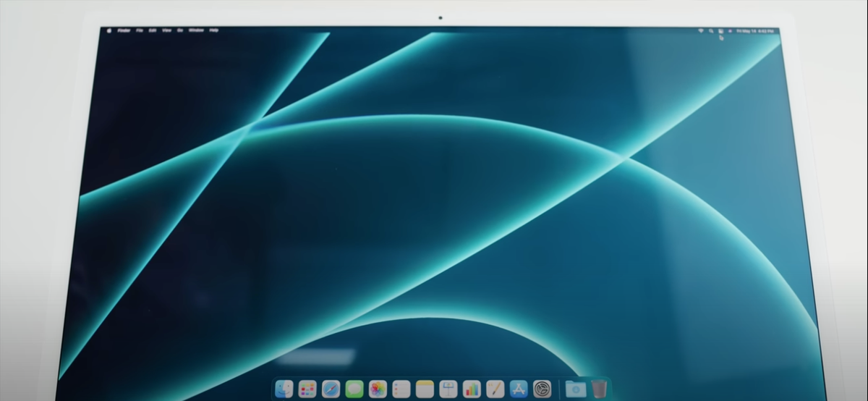Open the Window menu

(x=196, y=30)
